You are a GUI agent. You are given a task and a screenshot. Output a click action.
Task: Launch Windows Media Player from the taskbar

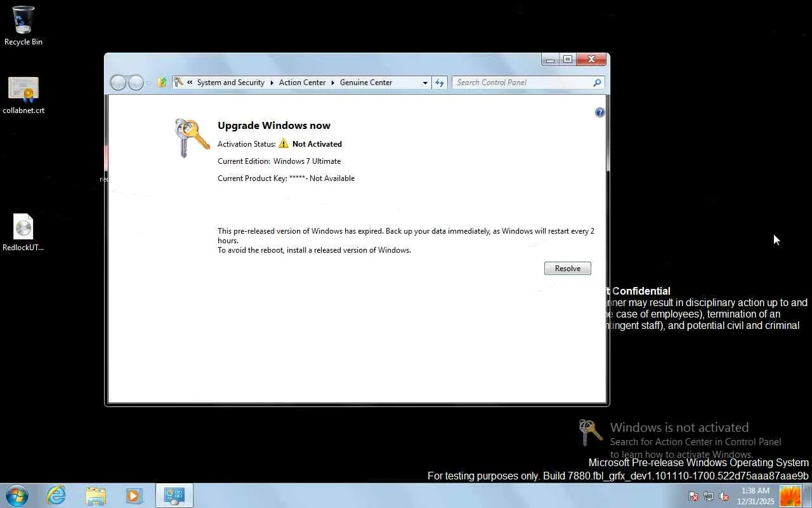tap(134, 495)
